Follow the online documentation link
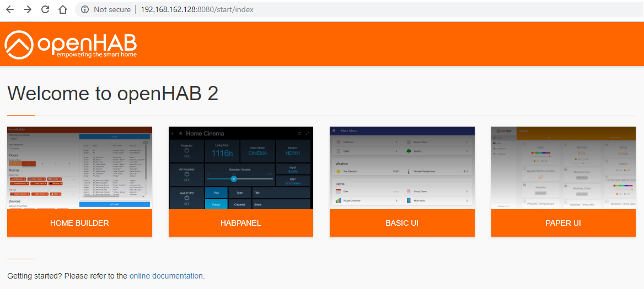Screen dimensions: 644x289 coord(166,276)
